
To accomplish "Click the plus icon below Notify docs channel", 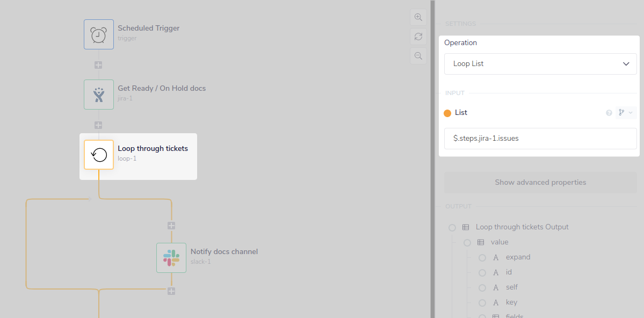I will (x=171, y=291).
